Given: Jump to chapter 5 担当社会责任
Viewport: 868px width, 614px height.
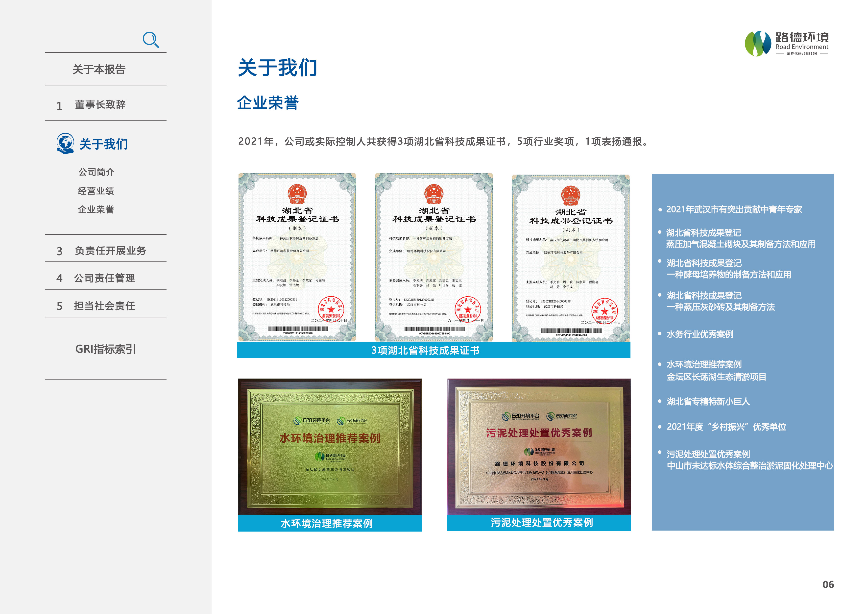Looking at the screenshot, I should [x=104, y=306].
